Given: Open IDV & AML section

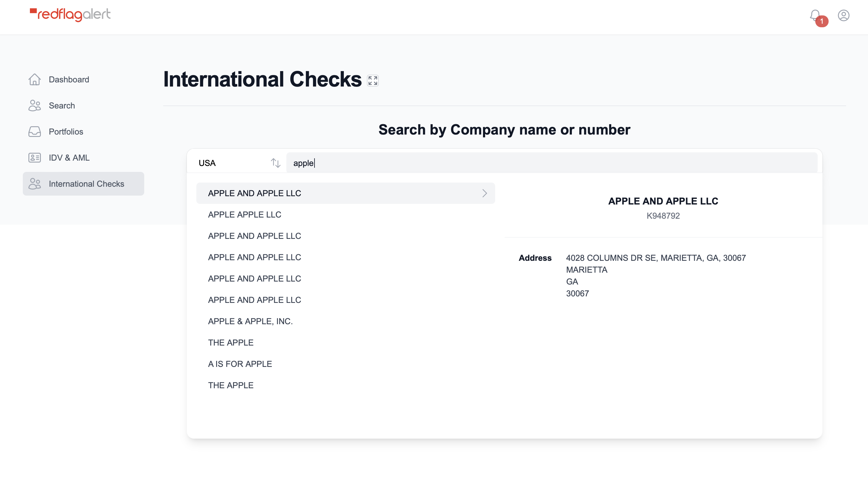Looking at the screenshot, I should pos(69,157).
